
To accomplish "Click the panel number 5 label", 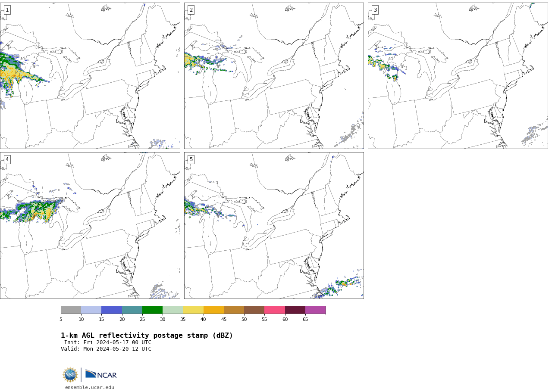I will [x=191, y=159].
